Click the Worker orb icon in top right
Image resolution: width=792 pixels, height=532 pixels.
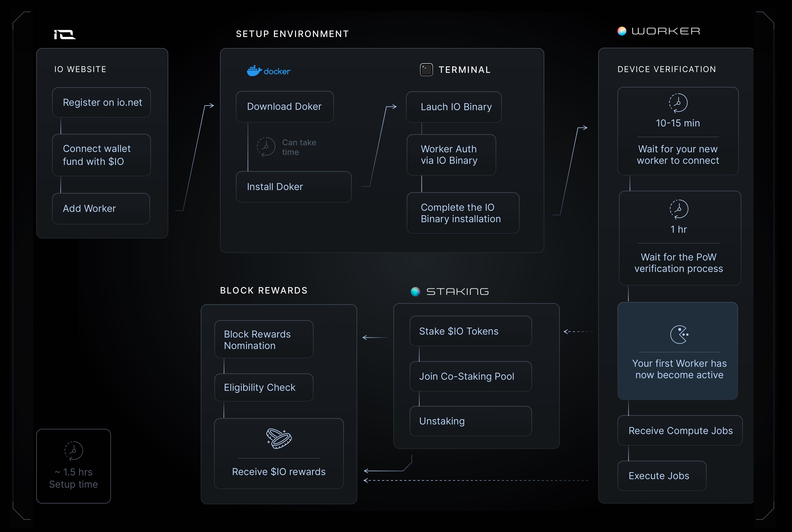(622, 31)
